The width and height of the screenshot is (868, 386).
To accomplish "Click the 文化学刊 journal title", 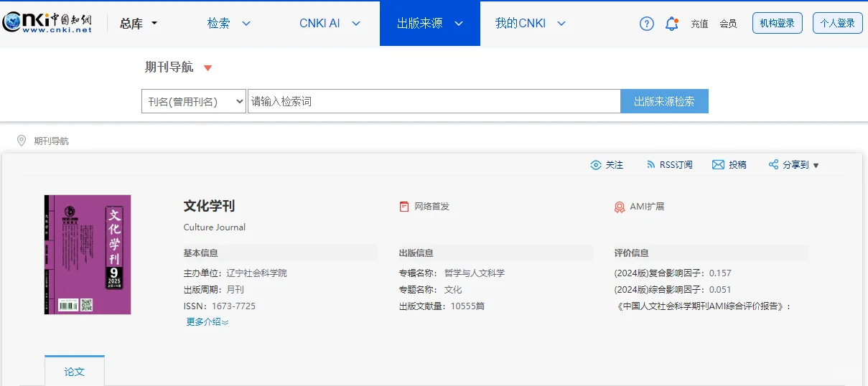I will tap(209, 206).
